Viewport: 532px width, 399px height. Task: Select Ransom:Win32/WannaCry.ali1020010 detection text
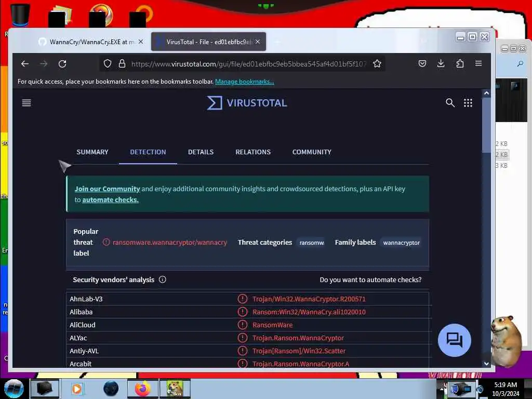click(x=309, y=312)
